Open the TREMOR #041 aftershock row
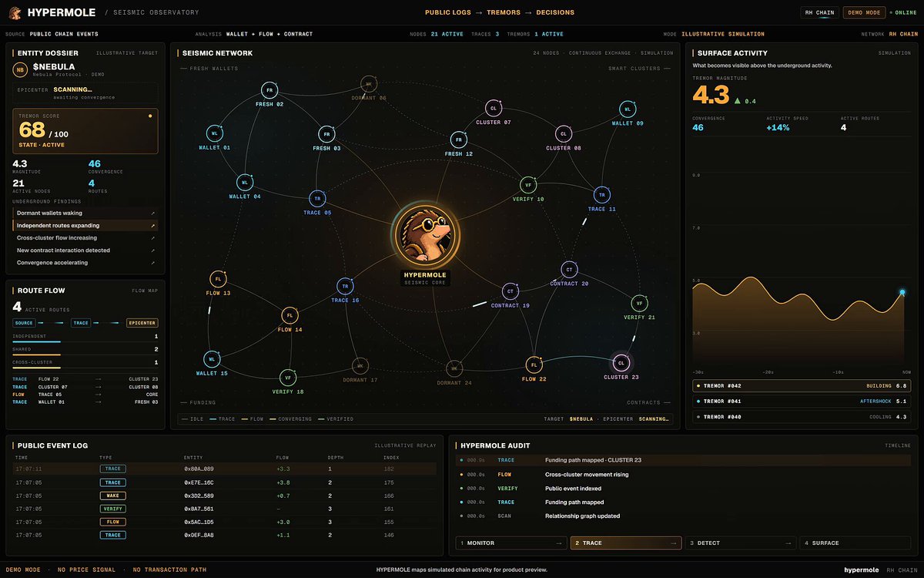 [x=802, y=401]
